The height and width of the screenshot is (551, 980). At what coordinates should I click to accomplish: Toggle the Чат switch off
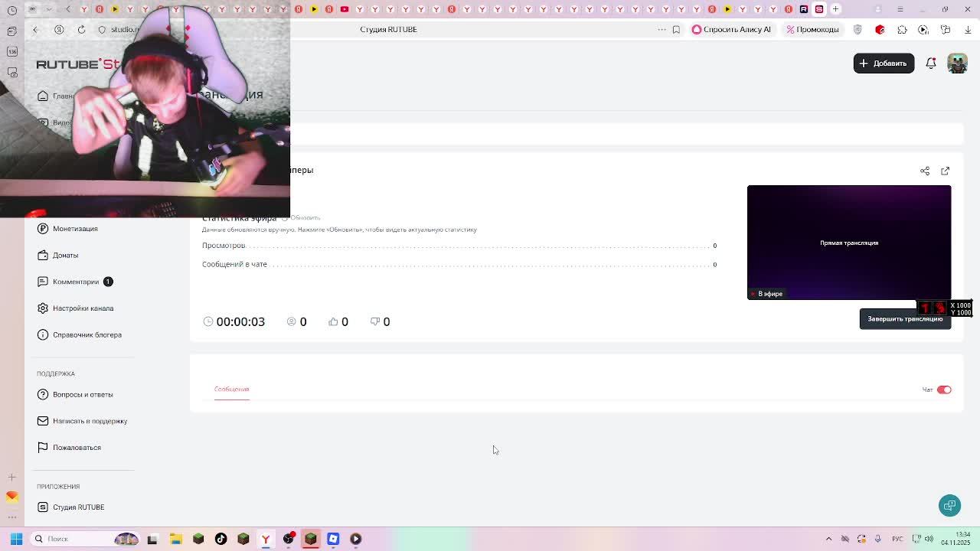point(944,390)
